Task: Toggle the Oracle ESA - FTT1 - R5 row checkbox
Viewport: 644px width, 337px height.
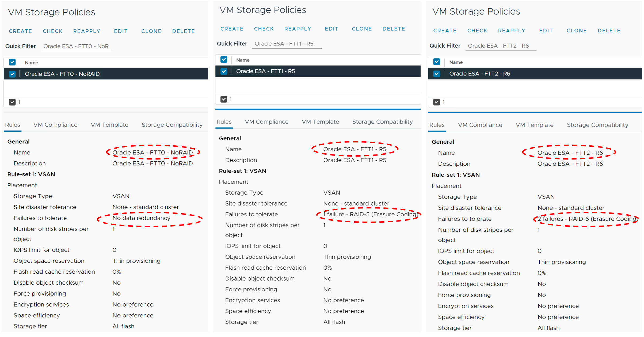Action: tap(224, 71)
